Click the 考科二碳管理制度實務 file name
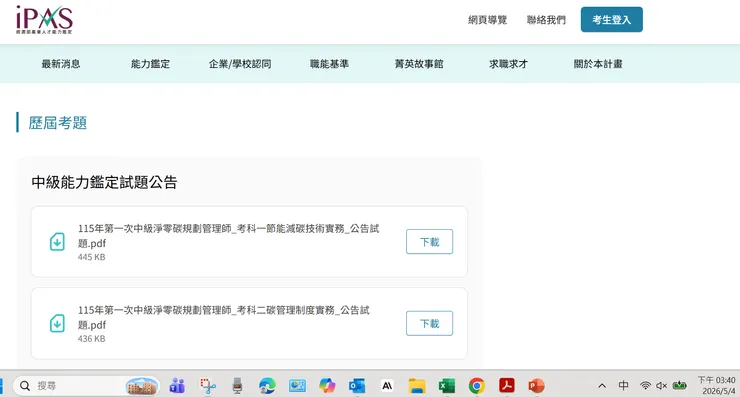Screen dimensions: 740x397 pyautogui.click(x=224, y=317)
